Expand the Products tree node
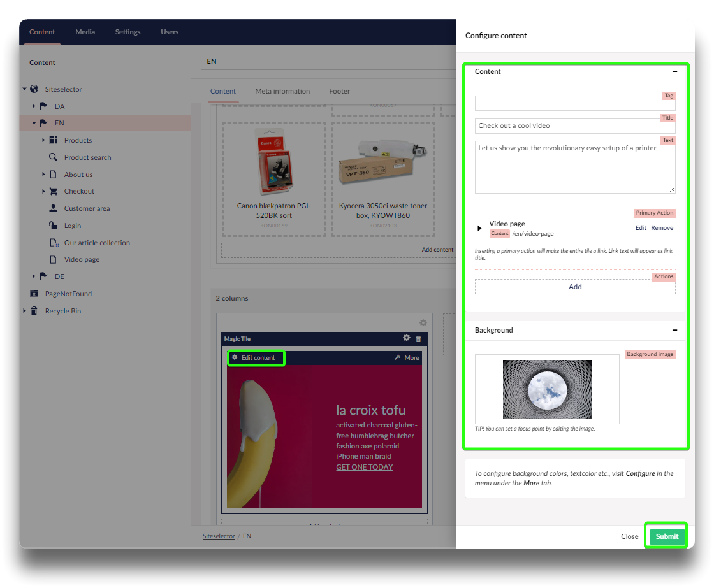Screen dimensions: 714x588 tap(44, 140)
